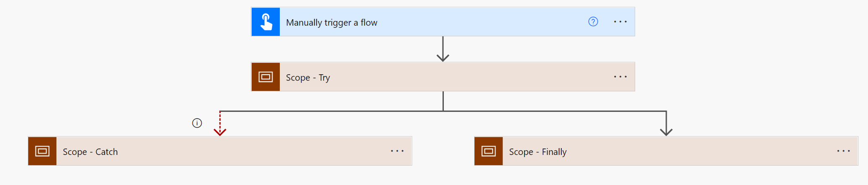Click the arrow below the trigger card
The height and width of the screenshot is (185, 868).
pos(443,50)
